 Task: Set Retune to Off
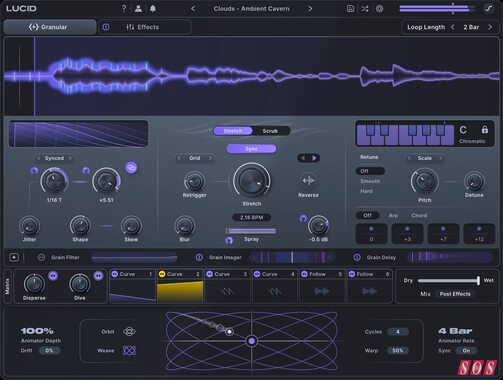click(x=370, y=171)
